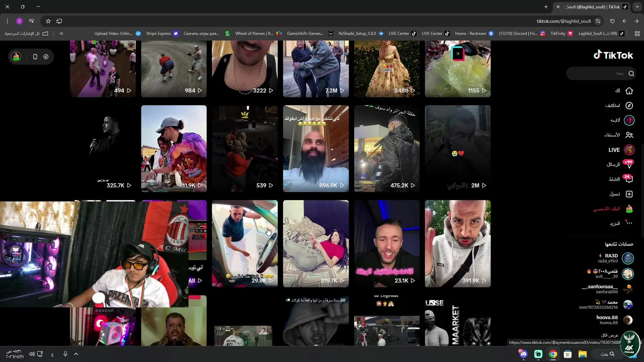Click the taskbar microphone icon
Screen dimensions: 644x362
(65, 354)
